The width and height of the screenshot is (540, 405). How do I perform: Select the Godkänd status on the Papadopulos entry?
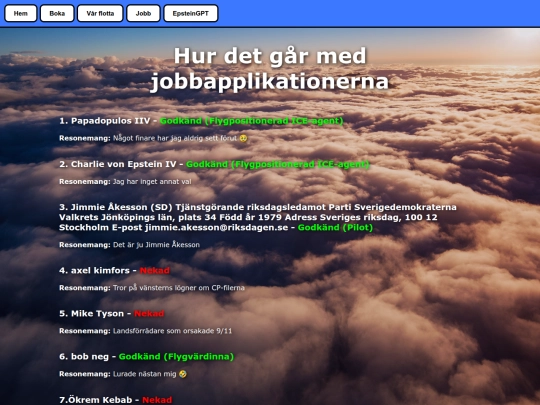click(x=252, y=121)
